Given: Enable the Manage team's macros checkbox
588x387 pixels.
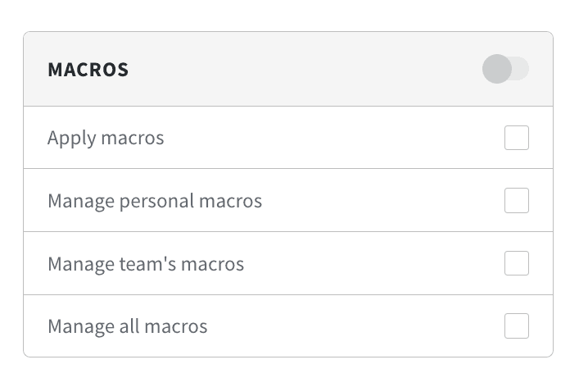Looking at the screenshot, I should [x=517, y=264].
